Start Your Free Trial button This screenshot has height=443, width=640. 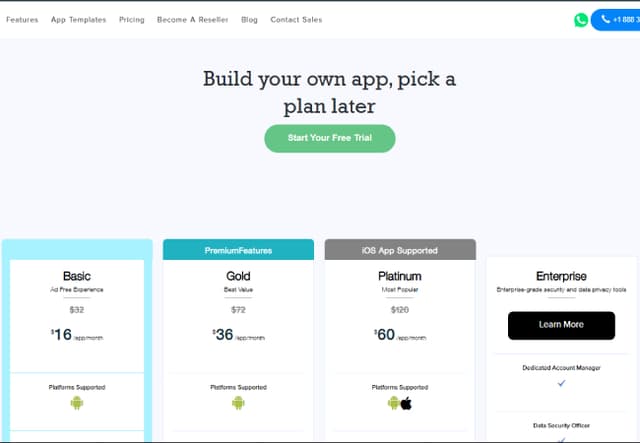[330, 138]
